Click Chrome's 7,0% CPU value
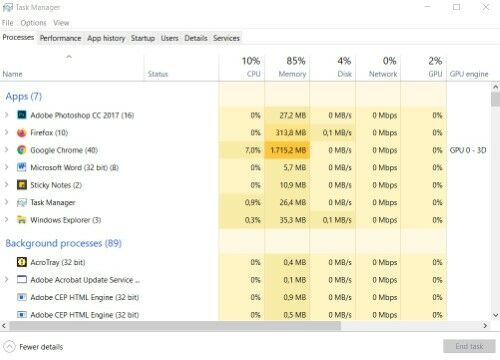Screen dimensions: 500x360 (x=253, y=150)
